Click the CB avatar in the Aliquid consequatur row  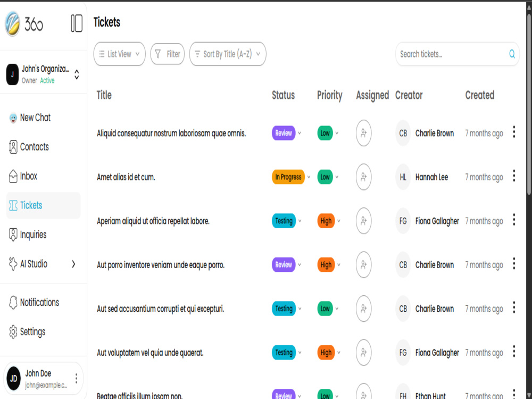pyautogui.click(x=403, y=133)
